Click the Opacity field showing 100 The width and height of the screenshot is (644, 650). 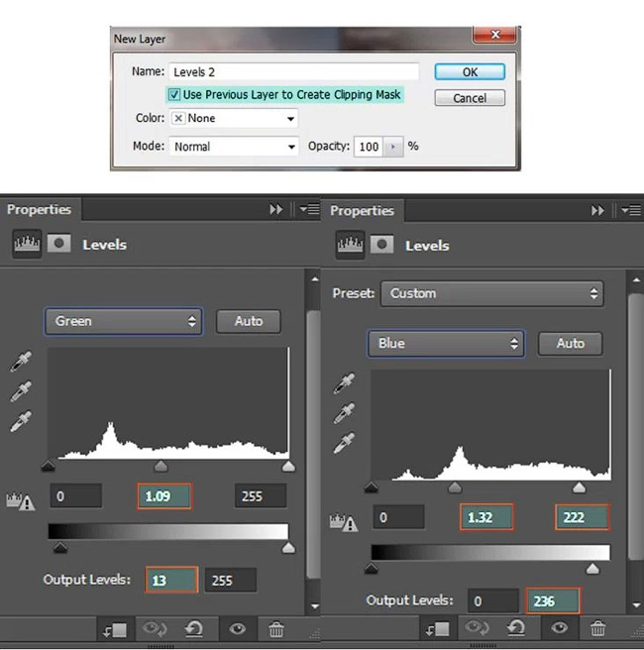coord(369,147)
